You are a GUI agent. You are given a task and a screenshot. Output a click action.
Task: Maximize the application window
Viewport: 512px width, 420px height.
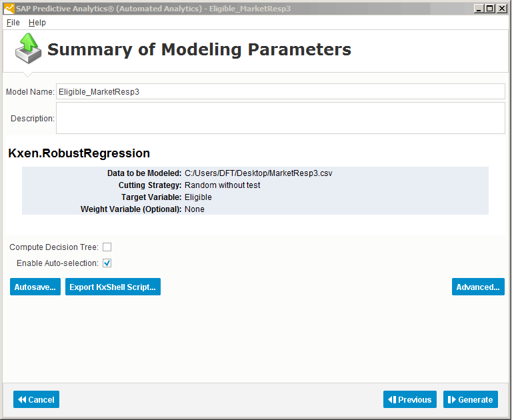(490, 9)
